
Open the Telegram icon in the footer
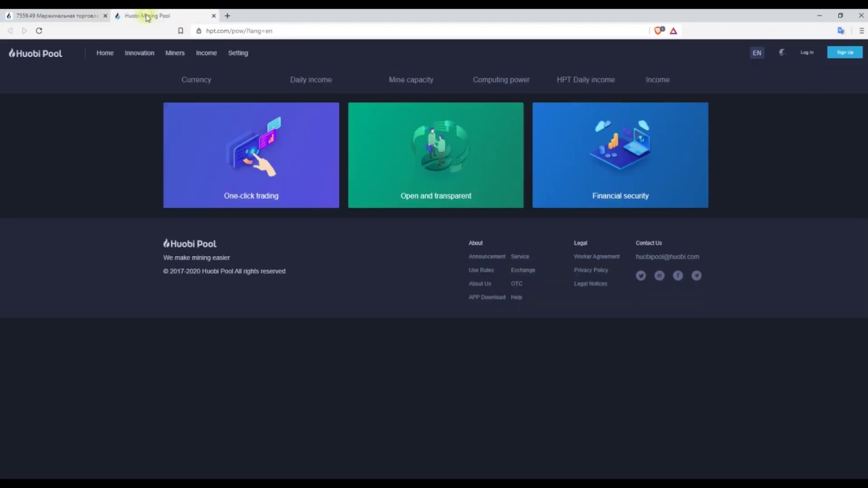[696, 275]
